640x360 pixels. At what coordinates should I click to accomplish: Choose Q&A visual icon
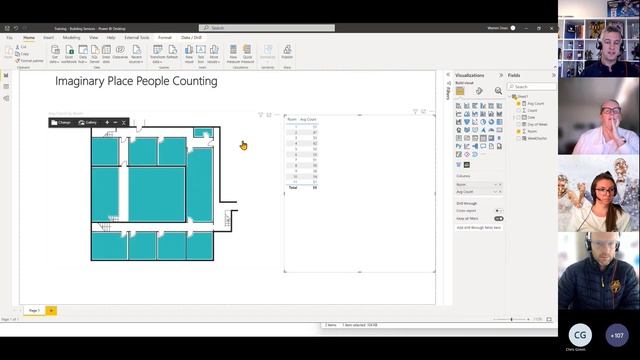point(483,146)
